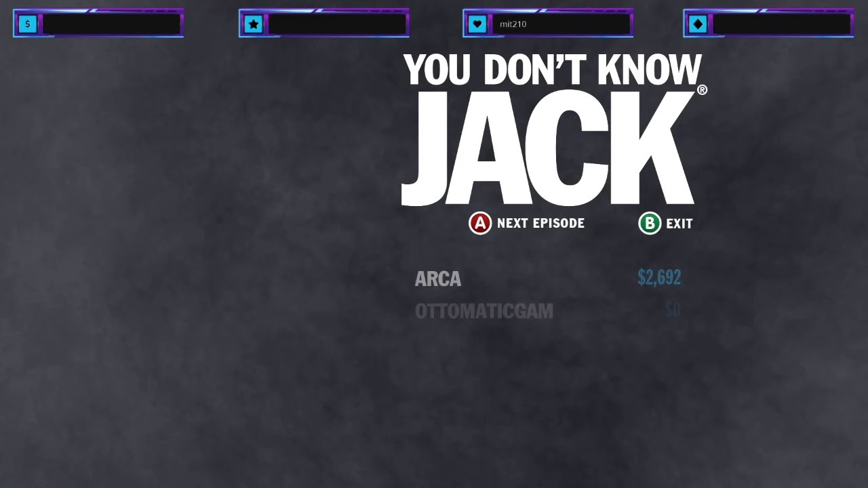Click the mit210 player name
868x488 pixels.
click(x=513, y=24)
